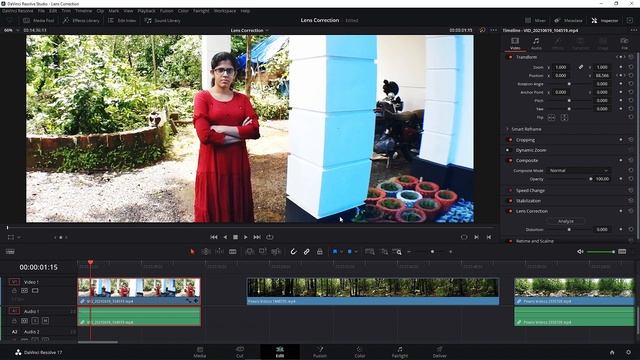Open the Playback menu
This screenshot has width=640, height=360.
pyautogui.click(x=146, y=11)
